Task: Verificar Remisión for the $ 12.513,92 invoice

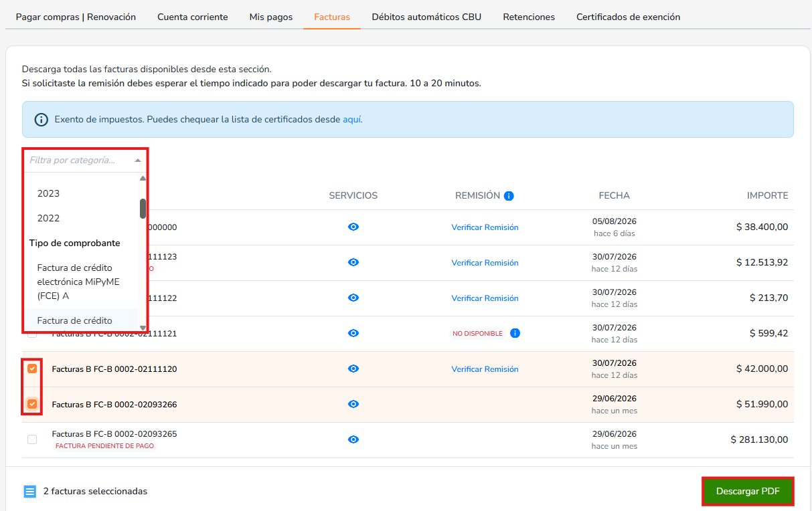Action: pyautogui.click(x=485, y=263)
